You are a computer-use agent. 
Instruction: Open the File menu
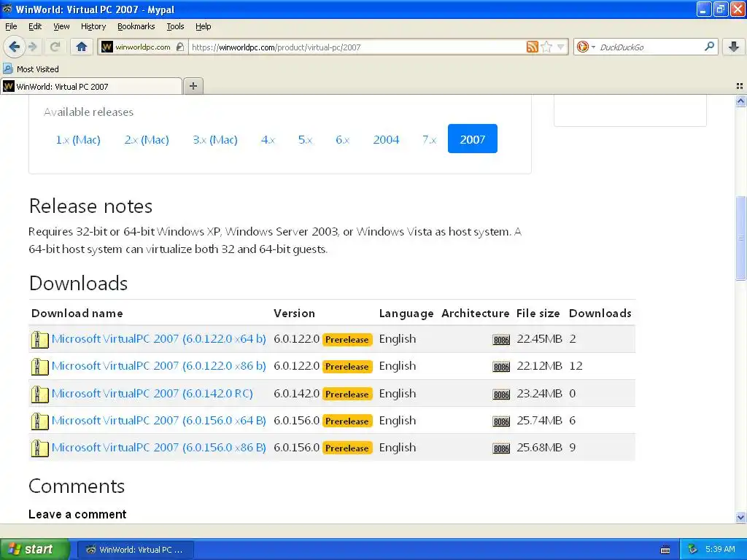coord(11,26)
